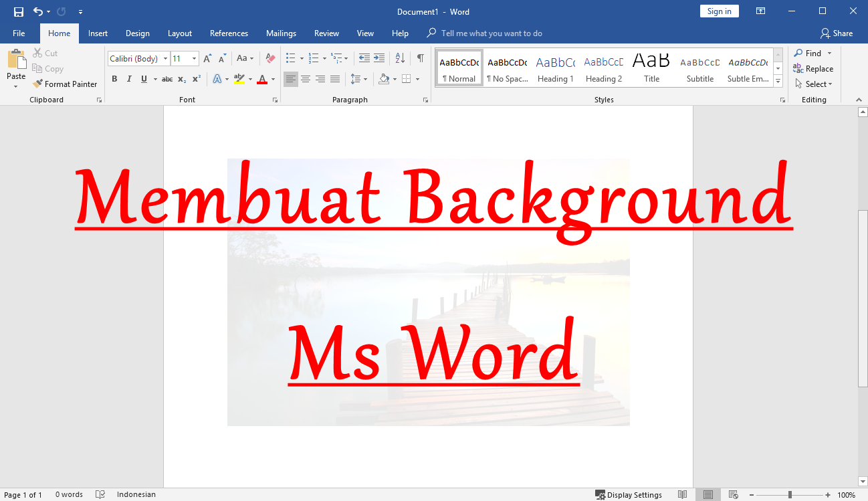
Task: Switch to the Insert tab
Action: pyautogui.click(x=98, y=33)
